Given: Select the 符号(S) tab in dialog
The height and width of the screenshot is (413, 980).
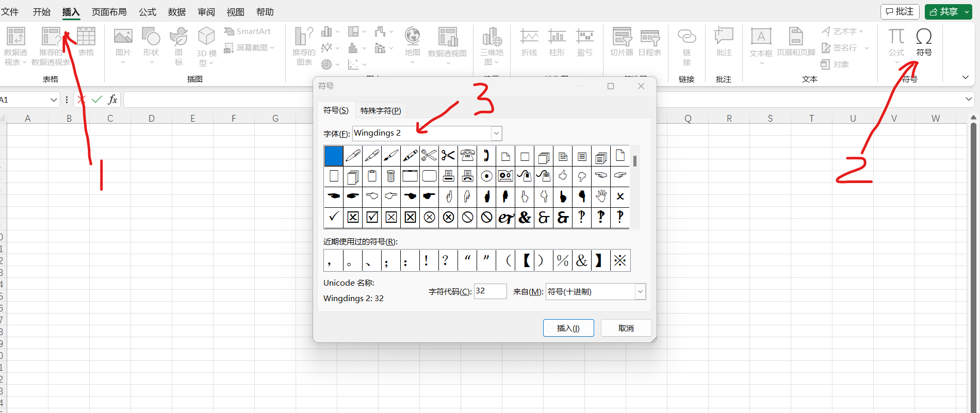Looking at the screenshot, I should click(x=336, y=110).
